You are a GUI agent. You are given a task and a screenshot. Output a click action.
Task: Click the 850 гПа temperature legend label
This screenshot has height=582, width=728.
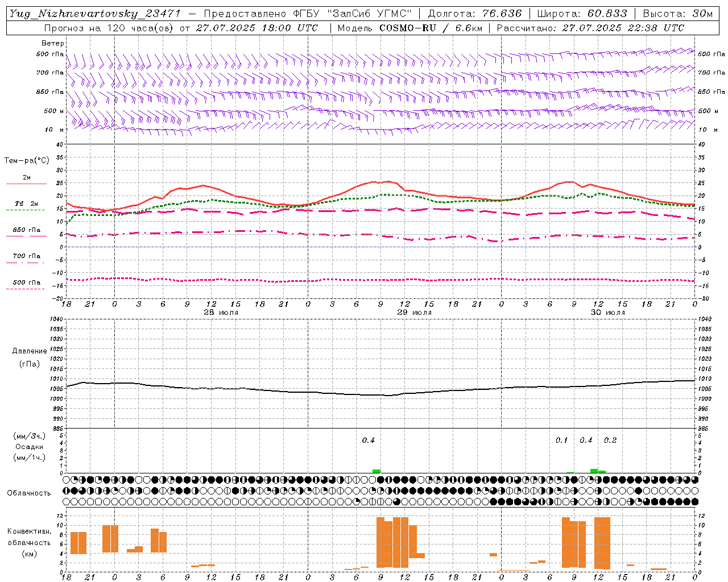coord(27,230)
